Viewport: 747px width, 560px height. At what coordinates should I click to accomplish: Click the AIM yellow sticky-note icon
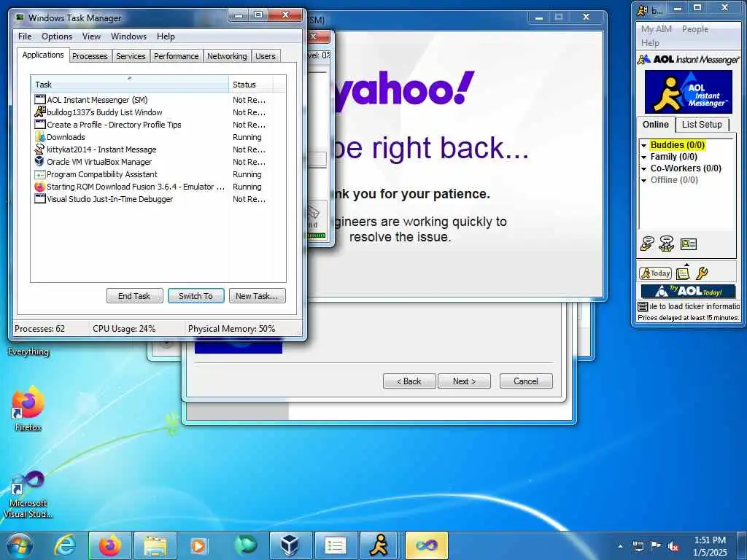pos(683,273)
